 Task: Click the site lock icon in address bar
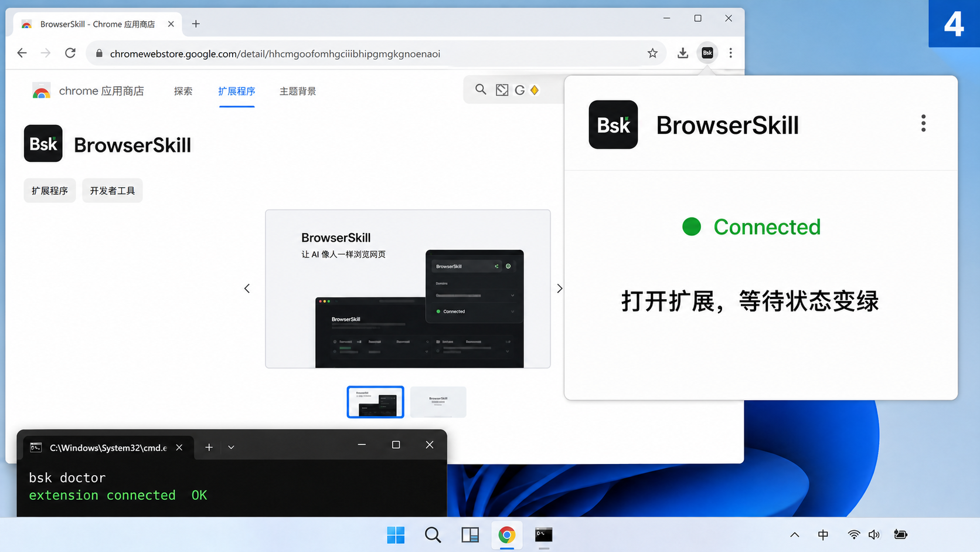click(x=99, y=53)
